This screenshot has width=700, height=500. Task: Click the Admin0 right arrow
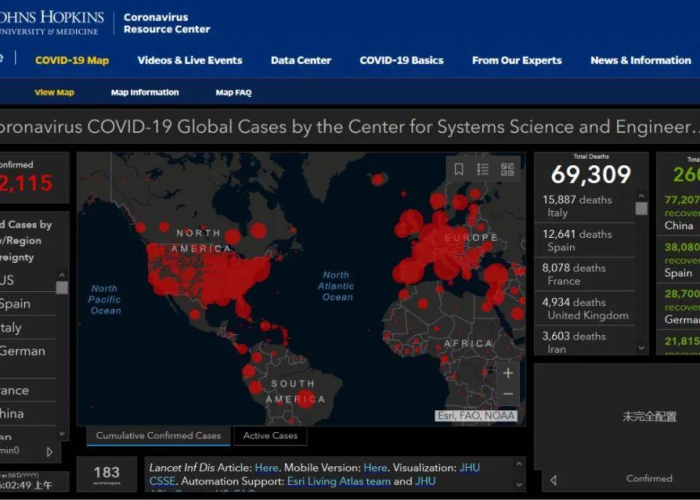pos(50,452)
